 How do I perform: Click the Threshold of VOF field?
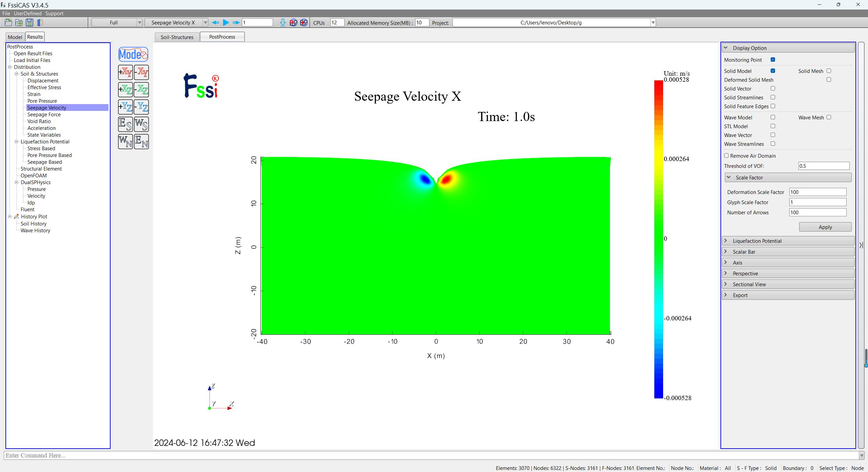point(824,166)
